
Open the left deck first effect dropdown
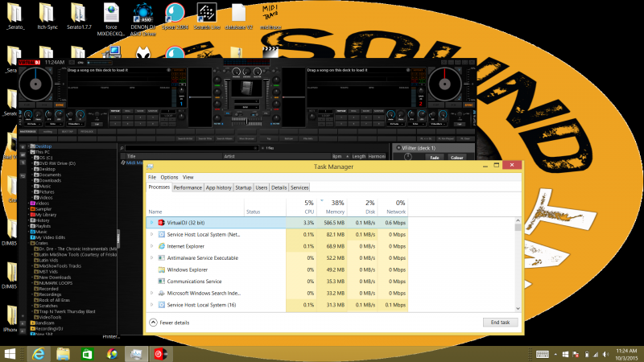31,124
